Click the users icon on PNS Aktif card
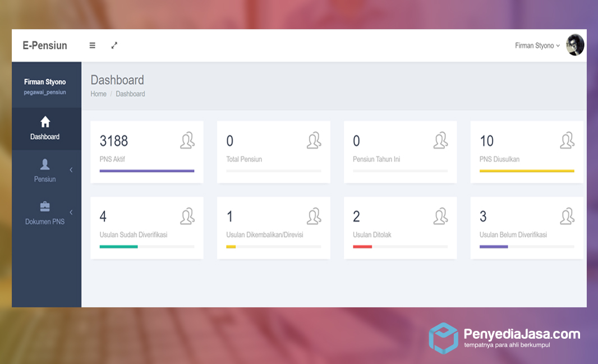The image size is (598, 364). (x=187, y=140)
